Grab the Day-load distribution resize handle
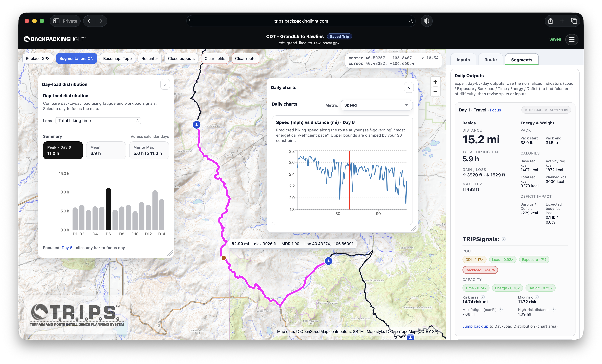 coord(170,254)
